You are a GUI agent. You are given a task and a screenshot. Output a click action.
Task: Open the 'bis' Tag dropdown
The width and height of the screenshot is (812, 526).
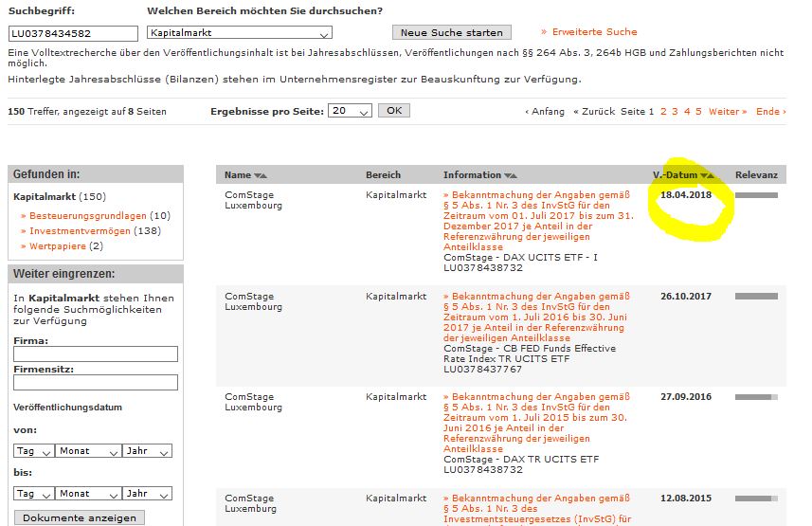[x=34, y=494]
